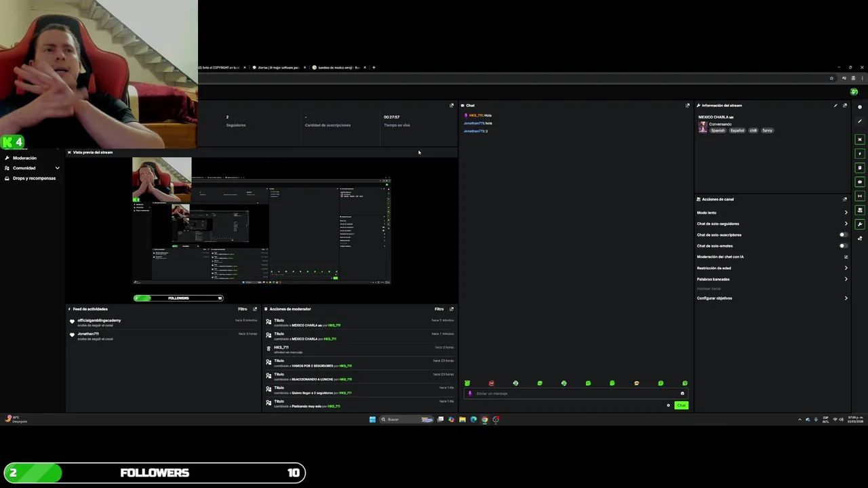Expand Configurar objetivos options
The height and width of the screenshot is (488, 868).
(846, 298)
